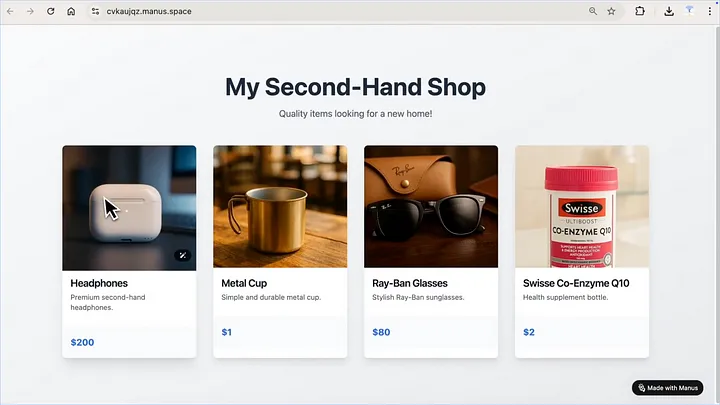The width and height of the screenshot is (720, 405).
Task: Open the Metal Cup product image
Action: click(280, 207)
